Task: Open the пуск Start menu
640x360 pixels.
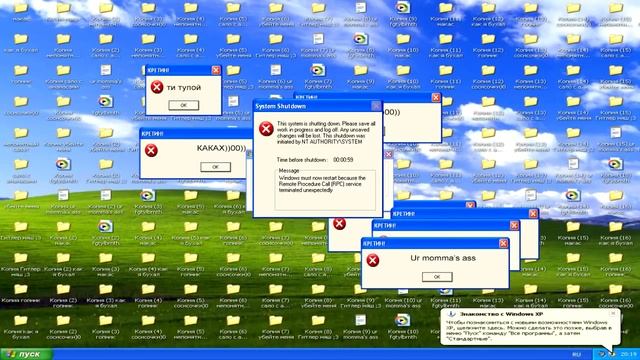Action: [x=26, y=354]
